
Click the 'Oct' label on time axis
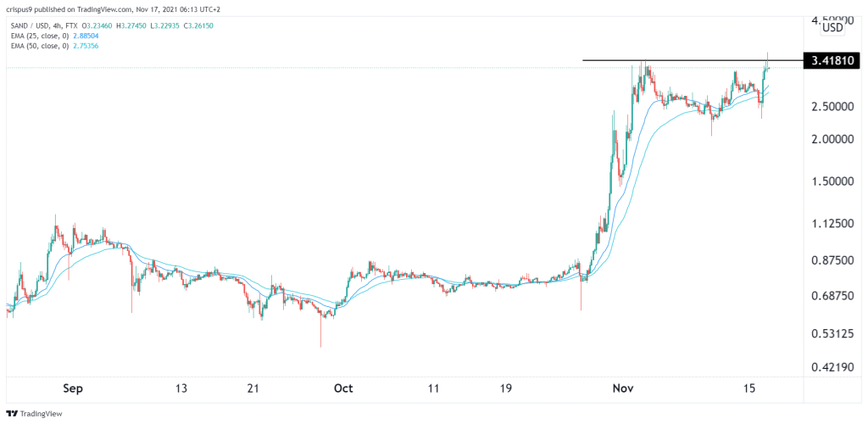pos(344,389)
